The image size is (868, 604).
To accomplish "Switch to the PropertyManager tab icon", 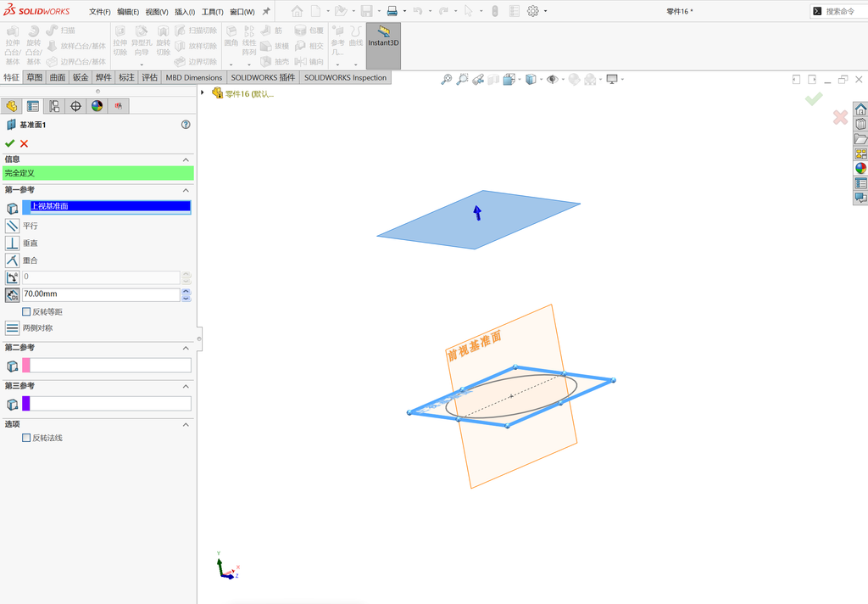I will tap(33, 106).
